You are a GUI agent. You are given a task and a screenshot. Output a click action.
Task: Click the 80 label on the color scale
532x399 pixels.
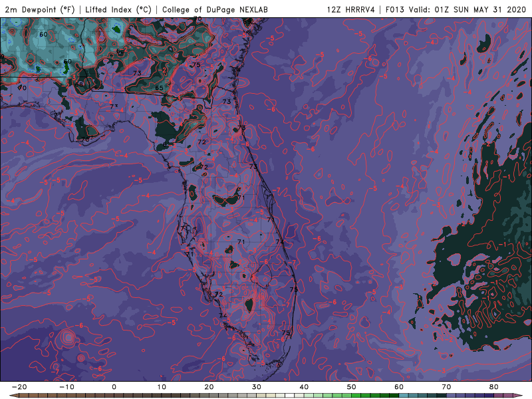pos(494,387)
